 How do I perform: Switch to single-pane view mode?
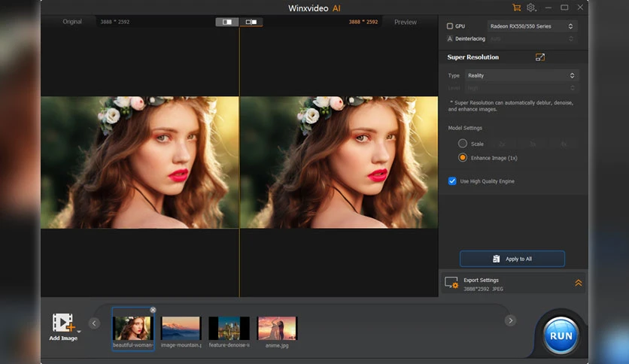pyautogui.click(x=227, y=22)
